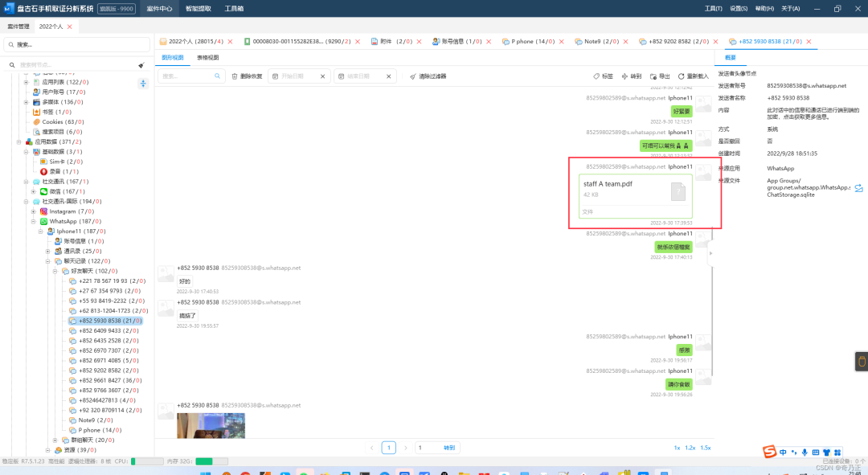This screenshot has width=868, height=475.
Task: Click the 应用数据 colored blocks icon
Action: click(x=30, y=141)
